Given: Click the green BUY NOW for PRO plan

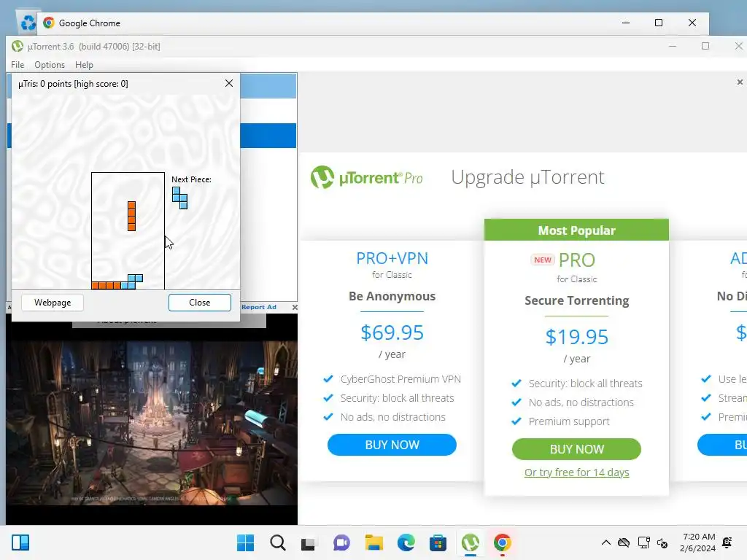Looking at the screenshot, I should click(x=576, y=449).
